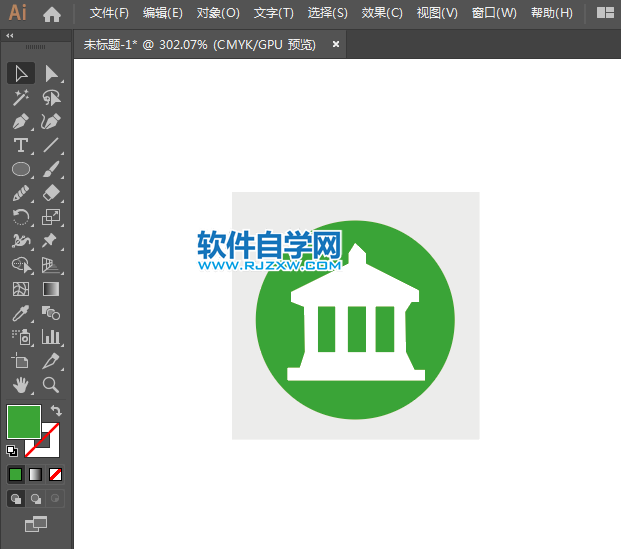Activate the Zoom magnifier tool

point(51,385)
